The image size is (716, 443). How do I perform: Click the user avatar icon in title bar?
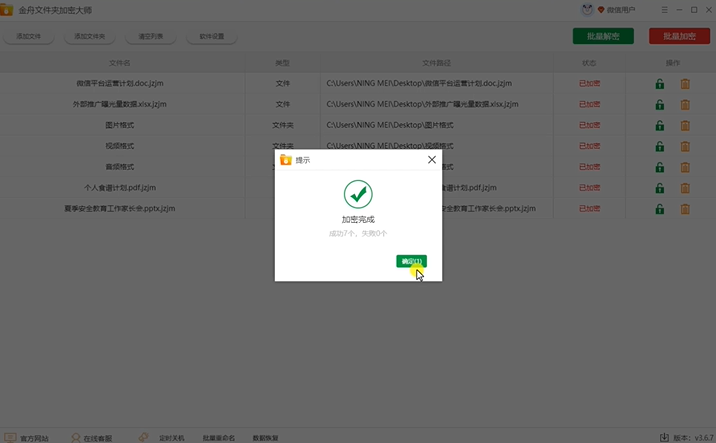[x=587, y=10]
